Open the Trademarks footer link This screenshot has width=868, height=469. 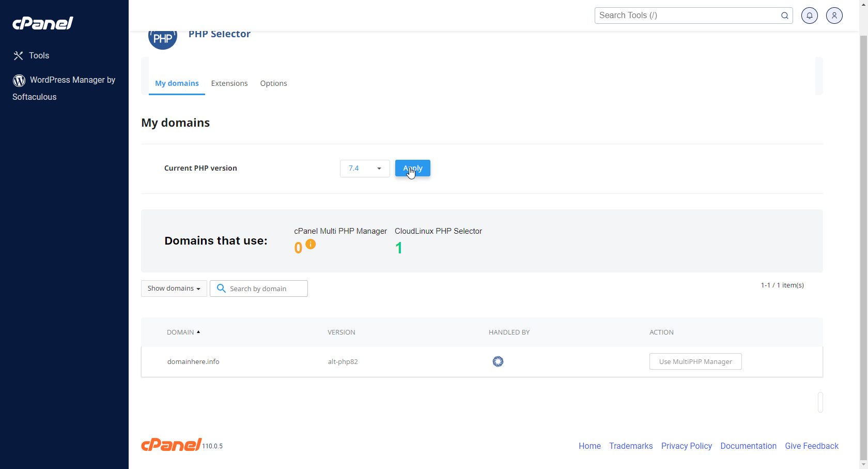631,446
